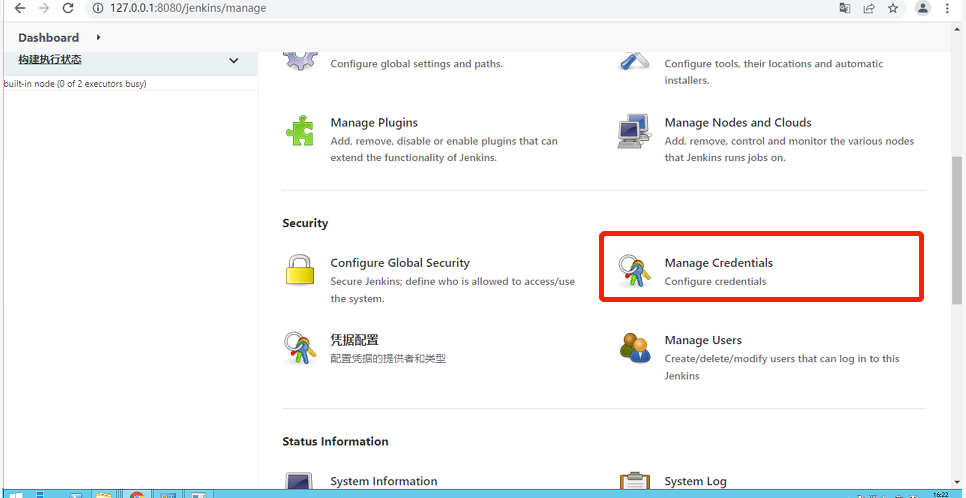Click the 'built-in node (0 of 2 executors busy)' text
Viewport: 966px width, 498px height.
click(75, 84)
